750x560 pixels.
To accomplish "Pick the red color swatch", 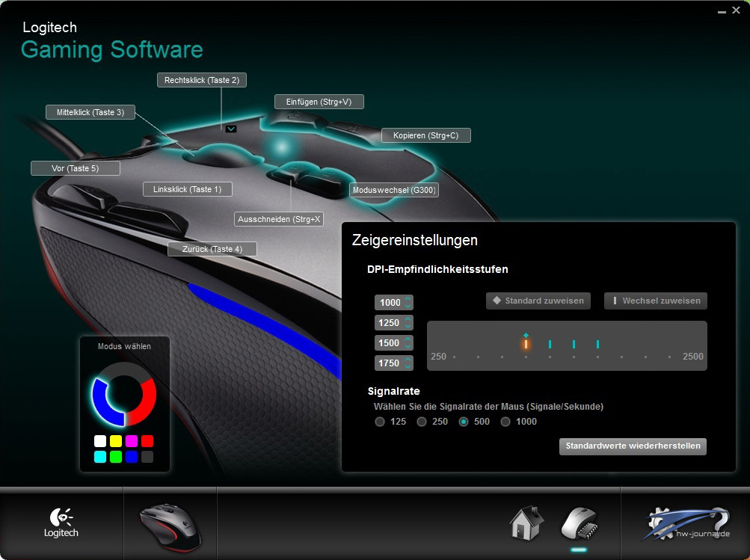I will 147,441.
